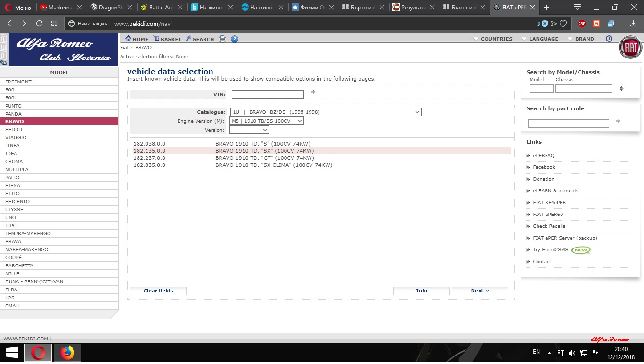Image resolution: width=644 pixels, height=364 pixels.
Task: Click the Next » button
Action: click(480, 291)
